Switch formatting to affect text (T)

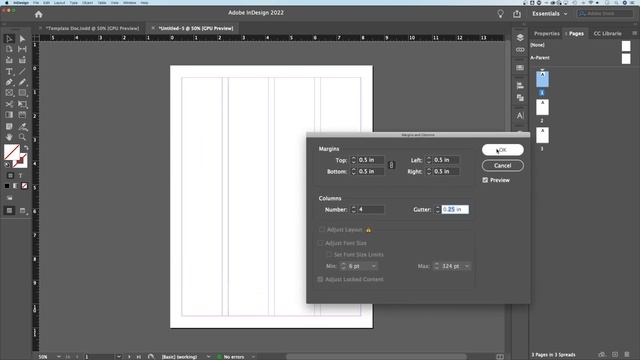point(20,176)
